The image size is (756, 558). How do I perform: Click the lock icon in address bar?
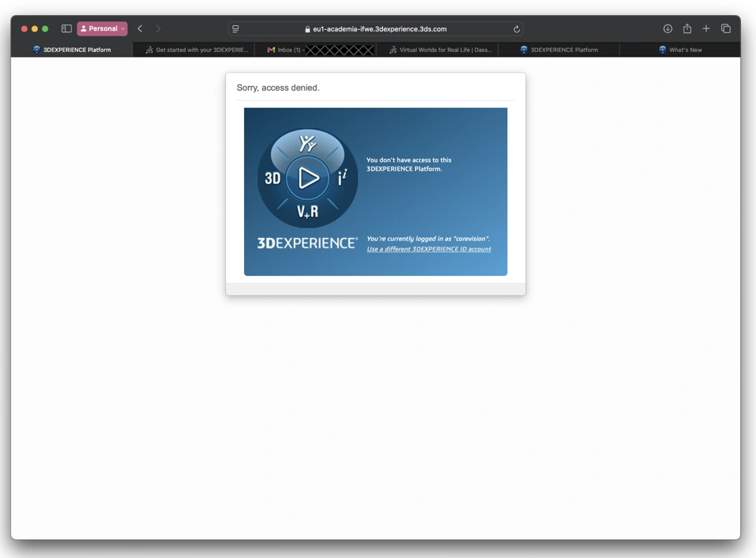click(308, 29)
